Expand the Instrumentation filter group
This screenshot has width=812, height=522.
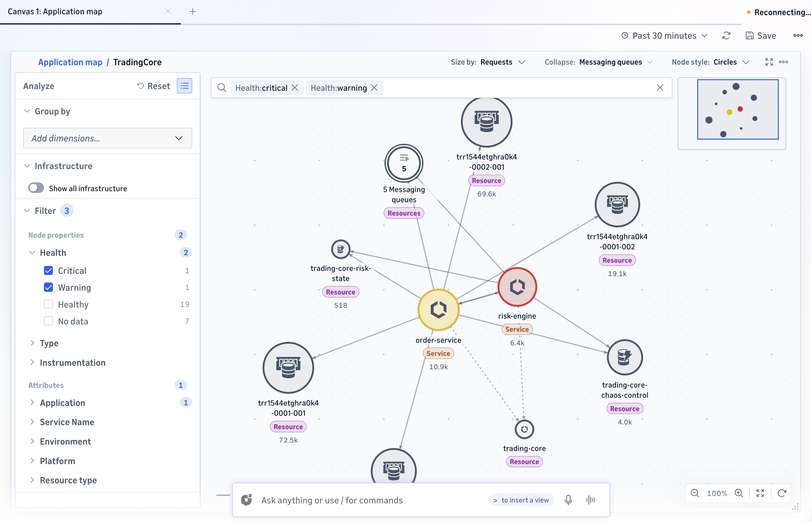pyautogui.click(x=32, y=362)
